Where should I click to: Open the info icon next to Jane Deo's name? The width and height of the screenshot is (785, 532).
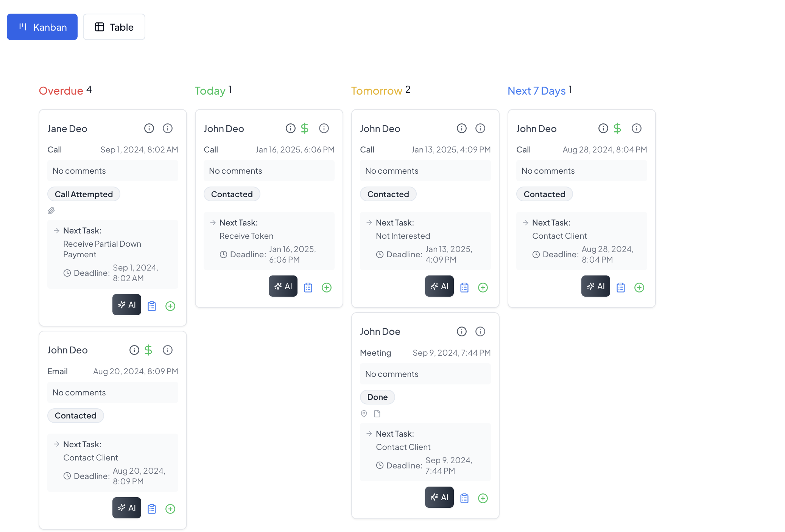click(x=149, y=128)
